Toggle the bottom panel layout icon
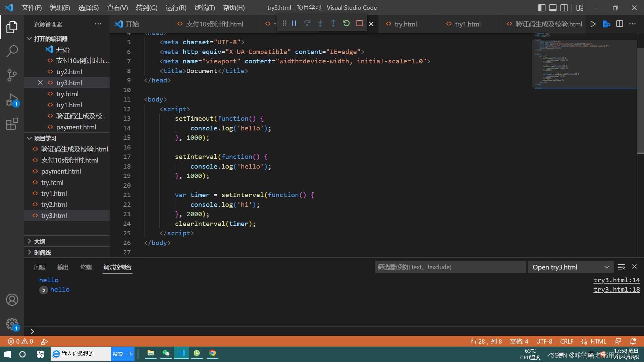This screenshot has width=644, height=362. [x=553, y=7]
